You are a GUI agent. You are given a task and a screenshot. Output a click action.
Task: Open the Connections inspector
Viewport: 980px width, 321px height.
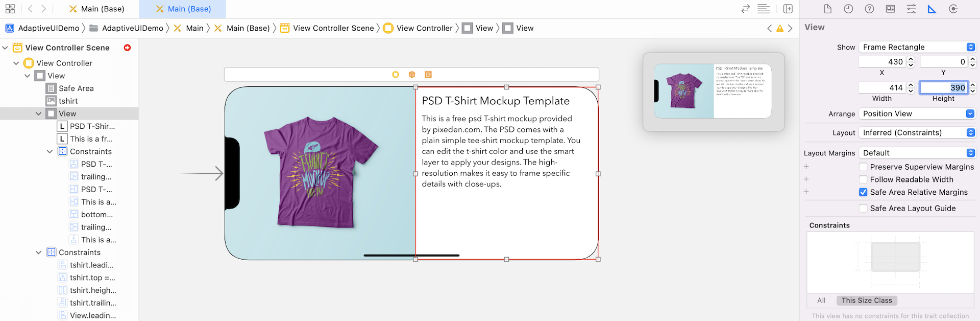[x=953, y=9]
